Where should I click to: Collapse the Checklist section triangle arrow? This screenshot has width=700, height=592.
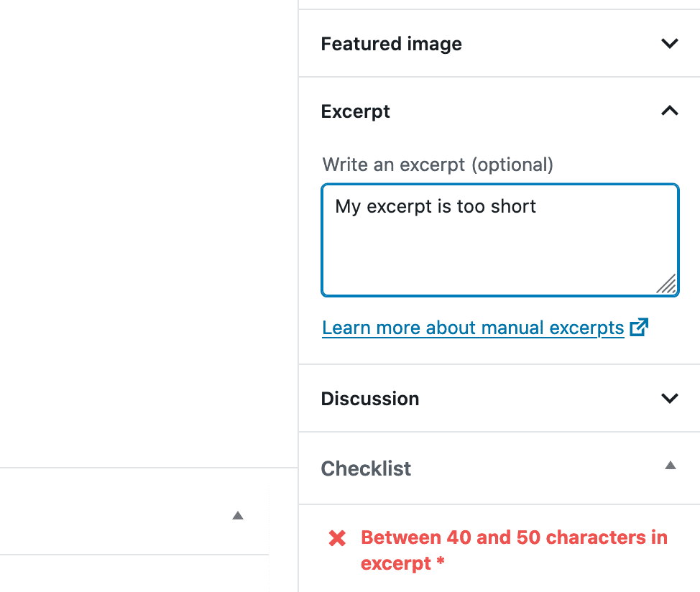coord(670,466)
